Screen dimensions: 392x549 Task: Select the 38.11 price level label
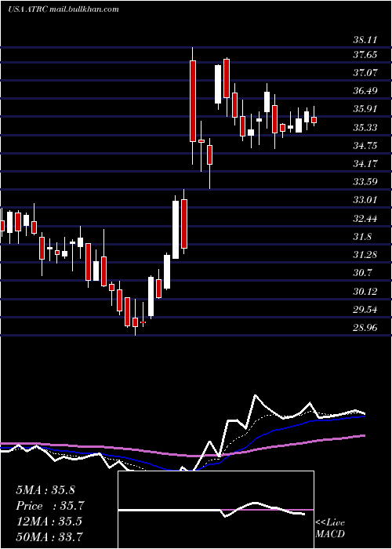coord(365,40)
